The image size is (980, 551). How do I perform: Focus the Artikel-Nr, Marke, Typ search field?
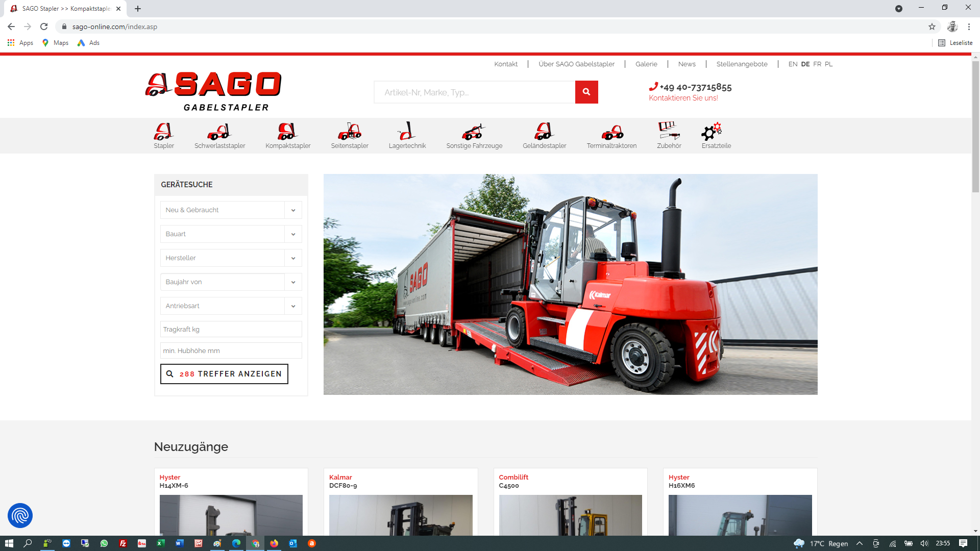pyautogui.click(x=475, y=92)
